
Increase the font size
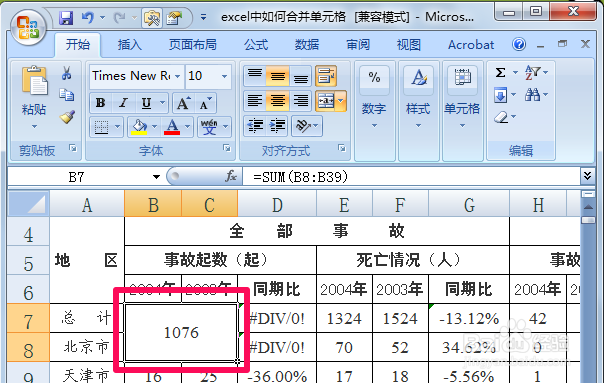183,103
